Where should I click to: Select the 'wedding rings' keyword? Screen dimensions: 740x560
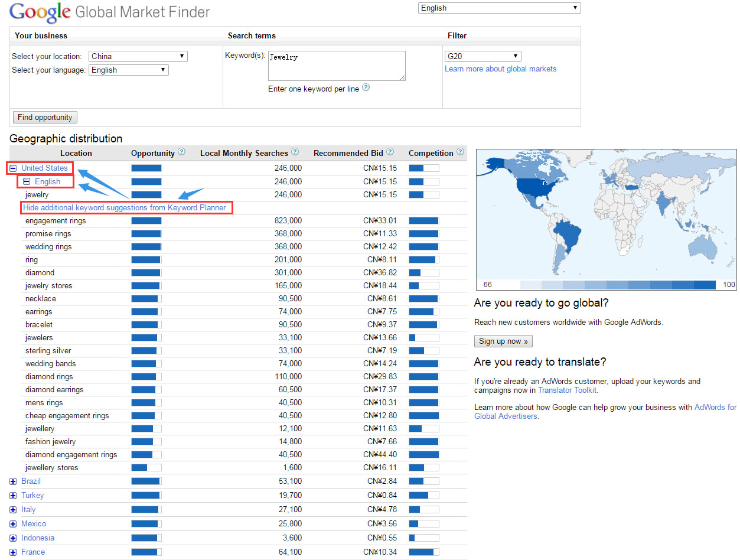(x=48, y=246)
